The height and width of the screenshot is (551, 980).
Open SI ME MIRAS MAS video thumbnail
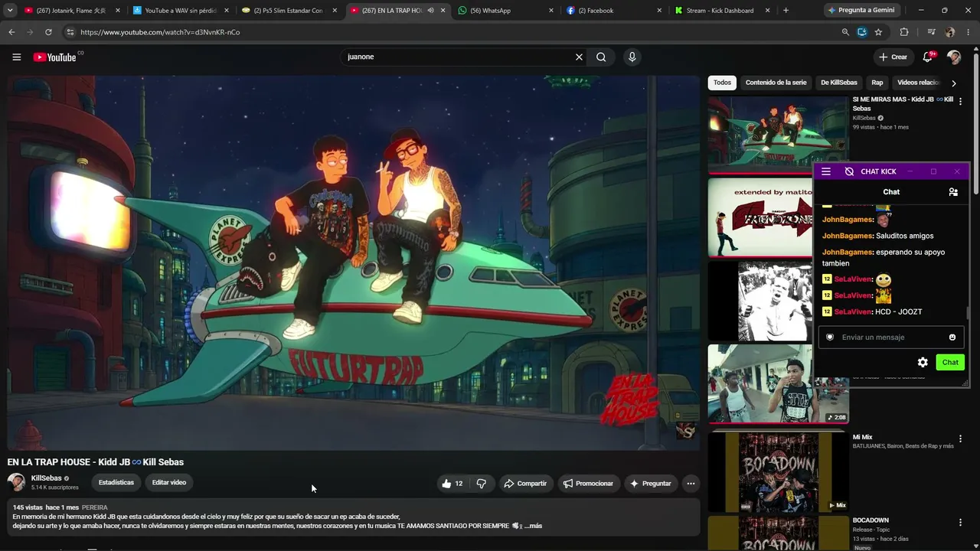coord(778,135)
